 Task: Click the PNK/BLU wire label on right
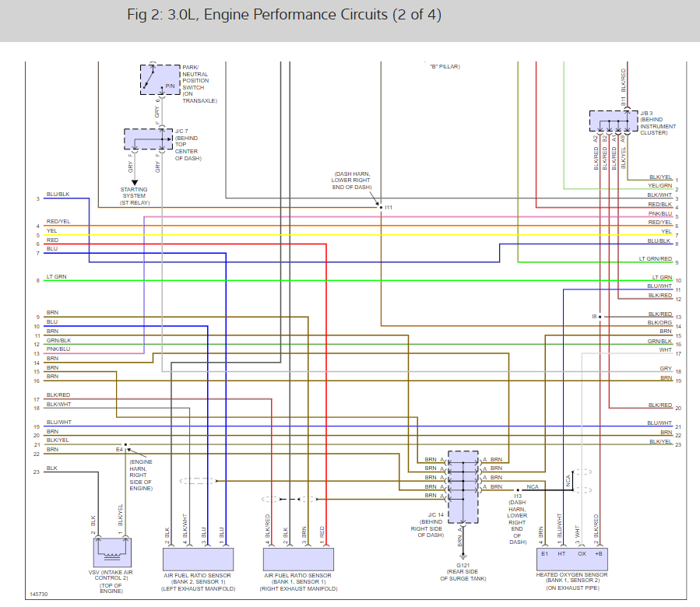pyautogui.click(x=660, y=214)
